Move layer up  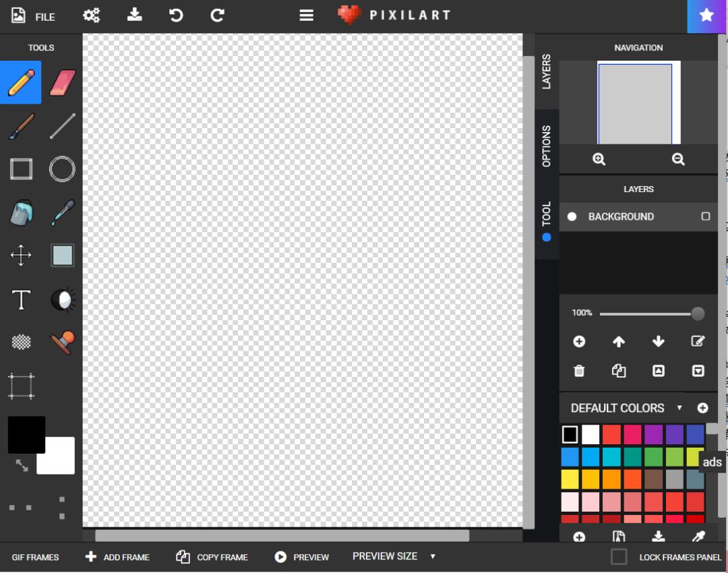point(618,342)
